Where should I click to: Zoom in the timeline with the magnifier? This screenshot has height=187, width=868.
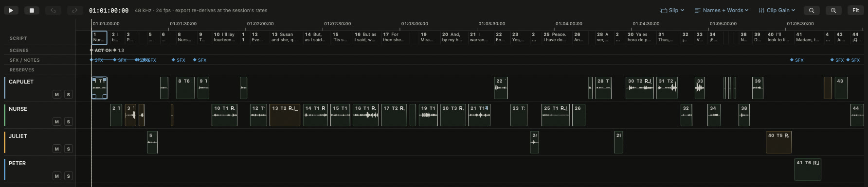tap(833, 10)
